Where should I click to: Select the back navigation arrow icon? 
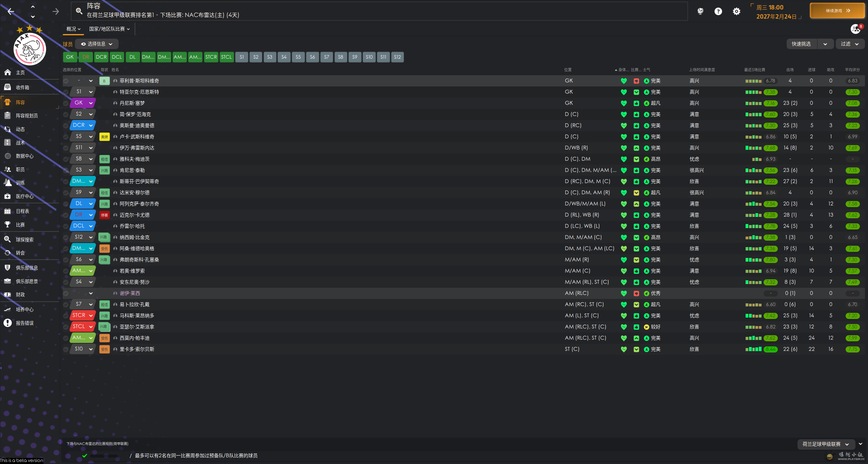(x=11, y=11)
